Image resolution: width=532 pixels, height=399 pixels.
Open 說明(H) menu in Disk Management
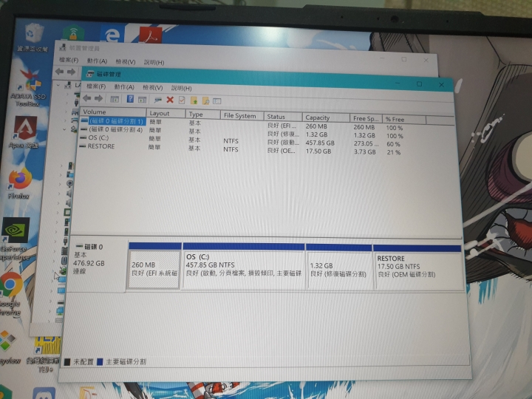(182, 88)
